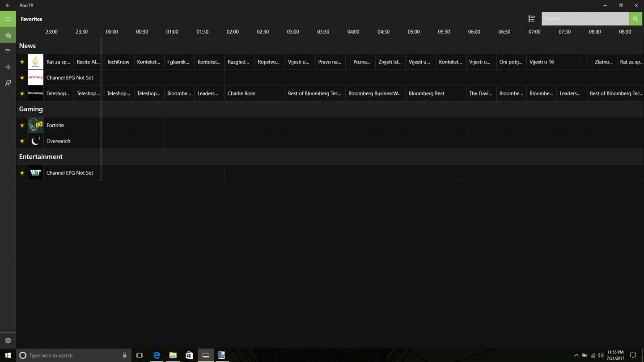644x362 pixels.
Task: Open Task View from the taskbar
Action: coord(140,355)
